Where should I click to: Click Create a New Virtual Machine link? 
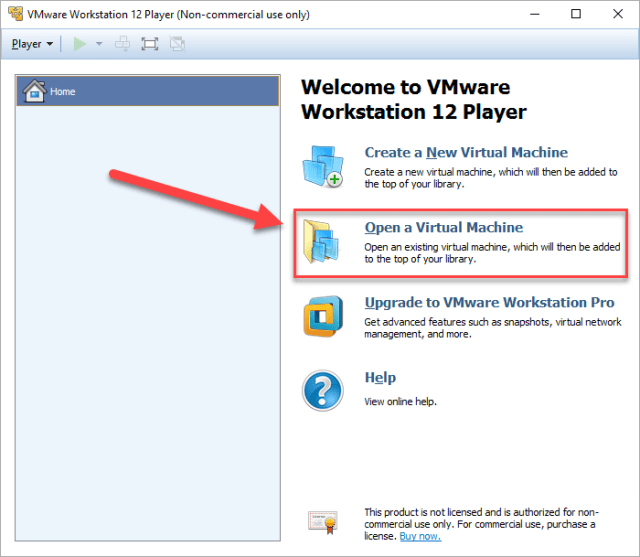(x=466, y=152)
